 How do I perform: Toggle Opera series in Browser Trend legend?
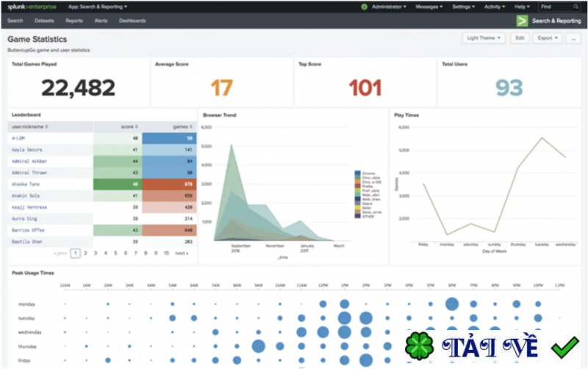(x=363, y=204)
